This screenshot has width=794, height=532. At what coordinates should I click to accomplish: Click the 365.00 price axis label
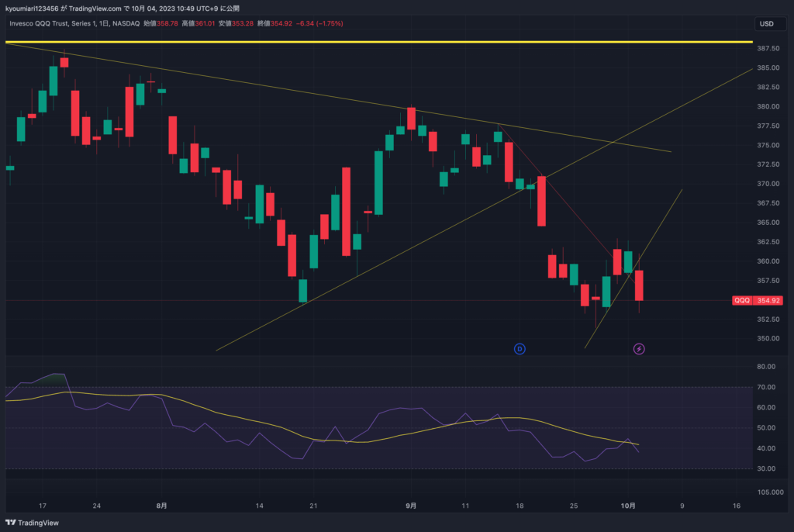point(768,223)
